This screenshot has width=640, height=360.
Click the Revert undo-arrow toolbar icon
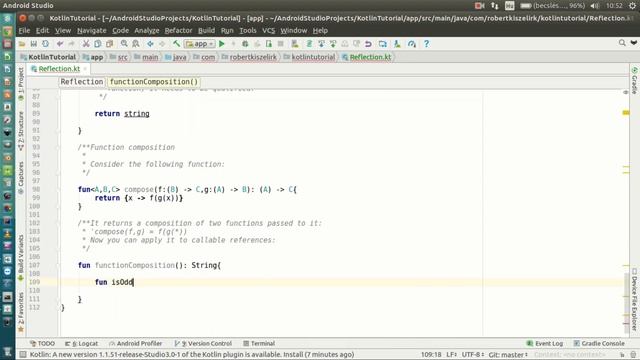tap(368, 44)
